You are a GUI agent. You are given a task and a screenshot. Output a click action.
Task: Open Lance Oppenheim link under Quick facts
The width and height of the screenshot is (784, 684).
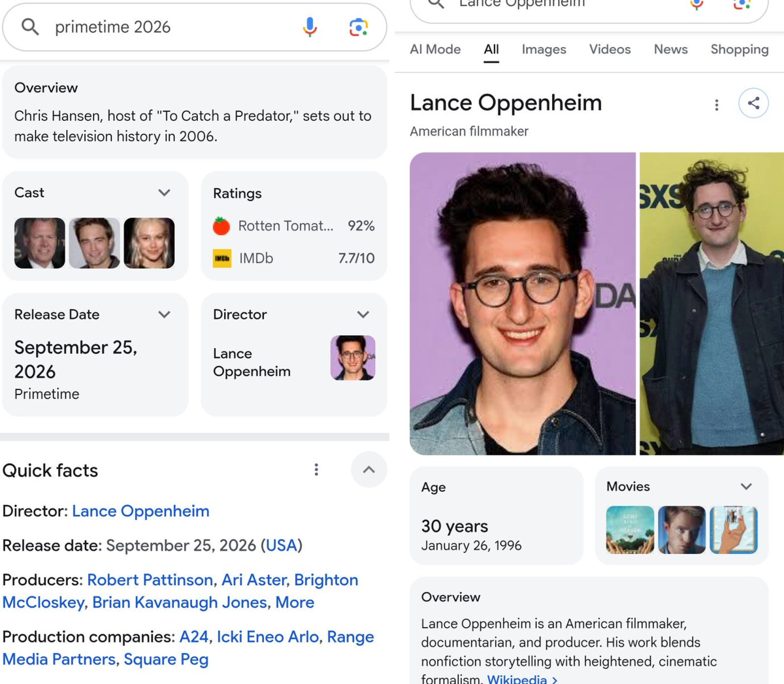[x=140, y=511]
